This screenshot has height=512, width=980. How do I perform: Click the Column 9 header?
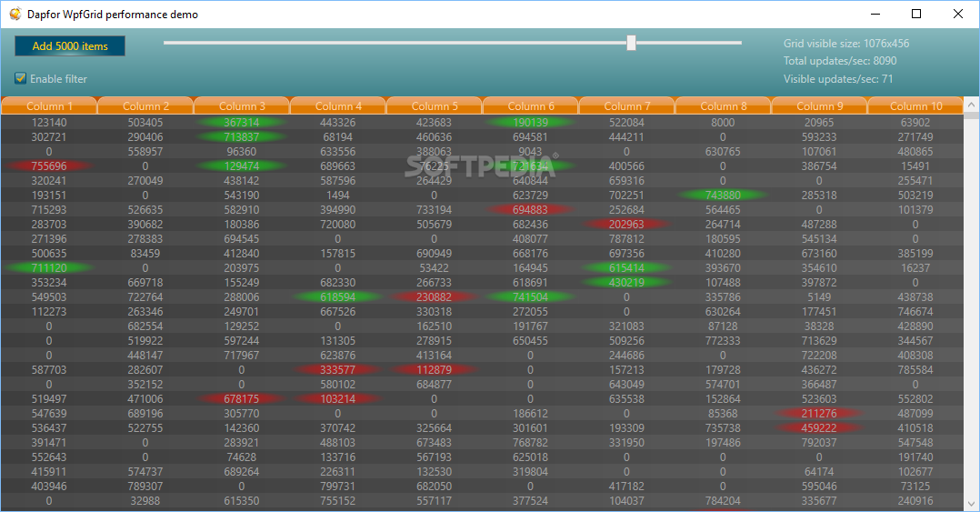819,106
